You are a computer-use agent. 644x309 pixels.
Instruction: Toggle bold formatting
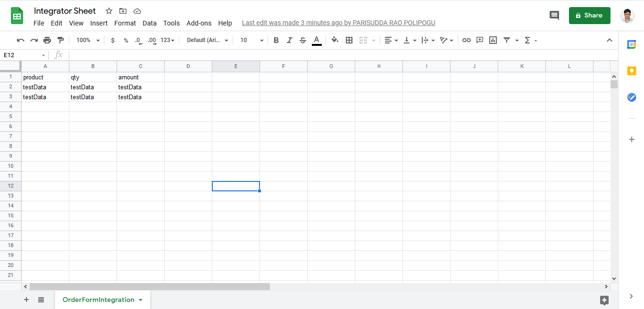pyautogui.click(x=276, y=40)
